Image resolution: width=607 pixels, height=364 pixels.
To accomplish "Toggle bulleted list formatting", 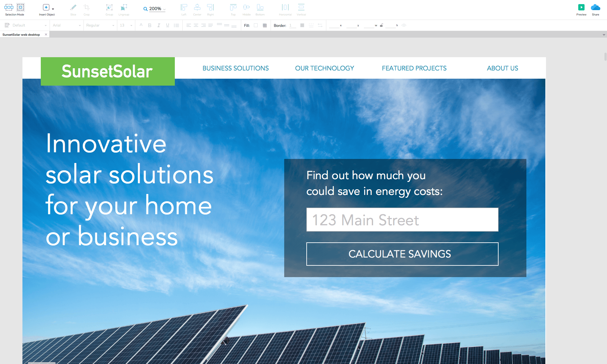I will [176, 25].
